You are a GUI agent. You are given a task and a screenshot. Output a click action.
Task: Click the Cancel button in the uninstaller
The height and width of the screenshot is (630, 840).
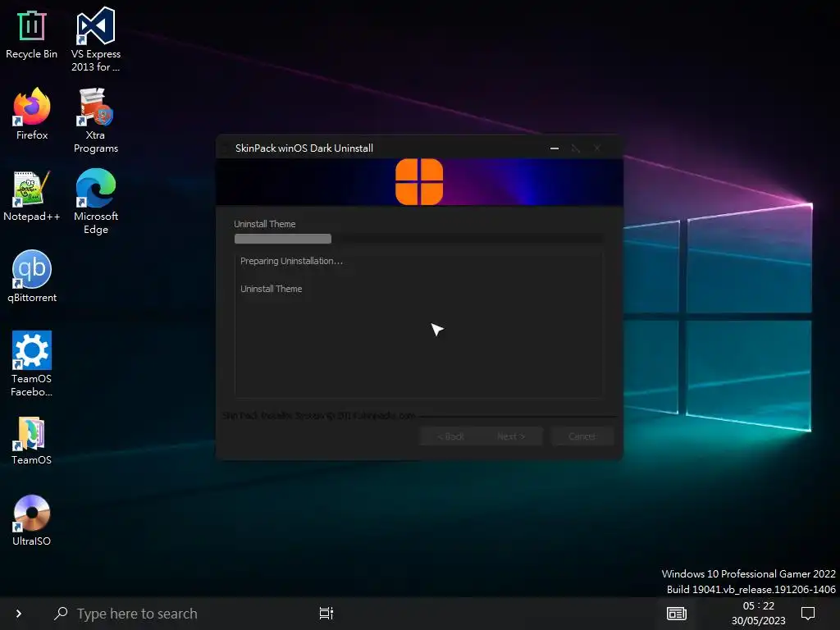point(582,436)
